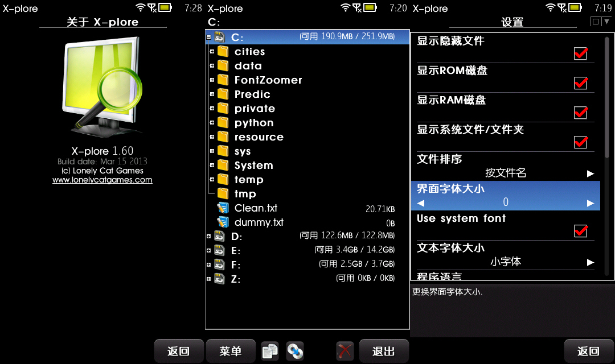Click the copy files icon in bottom toolbar
Image resolution: width=615 pixels, height=364 pixels.
point(270,351)
